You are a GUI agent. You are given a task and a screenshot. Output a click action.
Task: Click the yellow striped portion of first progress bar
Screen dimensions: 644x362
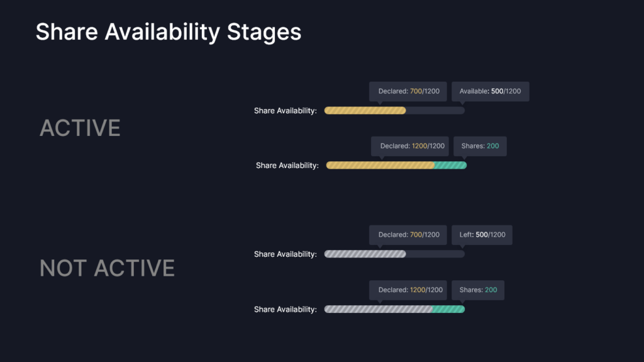tap(365, 110)
